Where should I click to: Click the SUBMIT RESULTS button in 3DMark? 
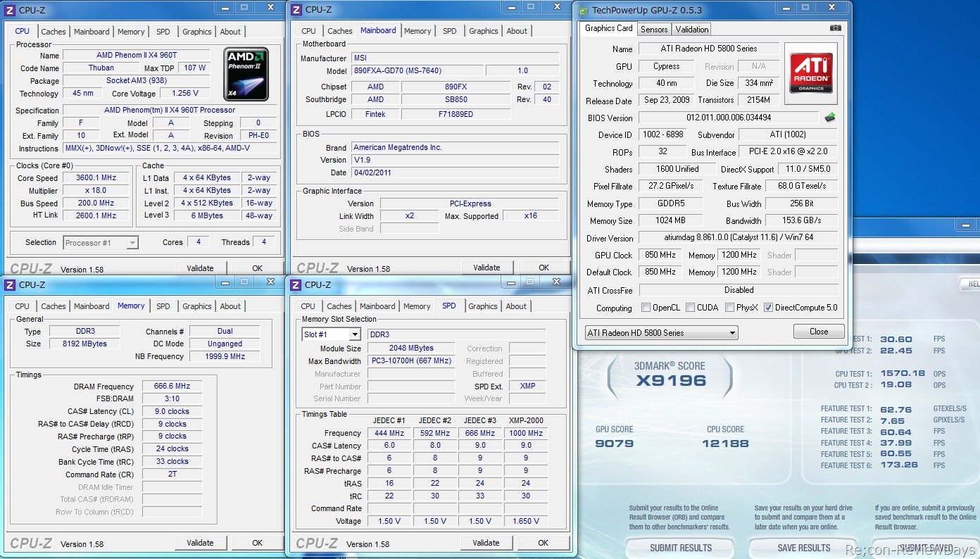pyautogui.click(x=680, y=548)
